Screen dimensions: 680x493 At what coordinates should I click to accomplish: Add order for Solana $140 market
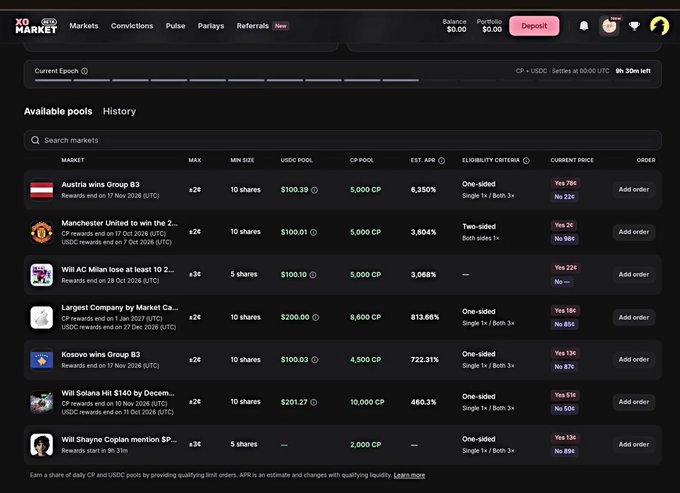click(x=634, y=402)
